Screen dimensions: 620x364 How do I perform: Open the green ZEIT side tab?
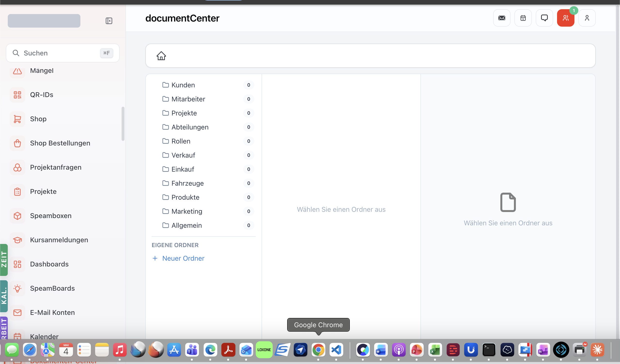point(4,260)
